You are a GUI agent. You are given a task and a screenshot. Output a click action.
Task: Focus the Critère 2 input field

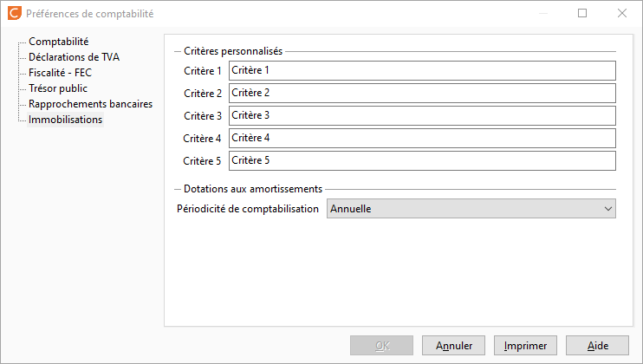pos(422,93)
